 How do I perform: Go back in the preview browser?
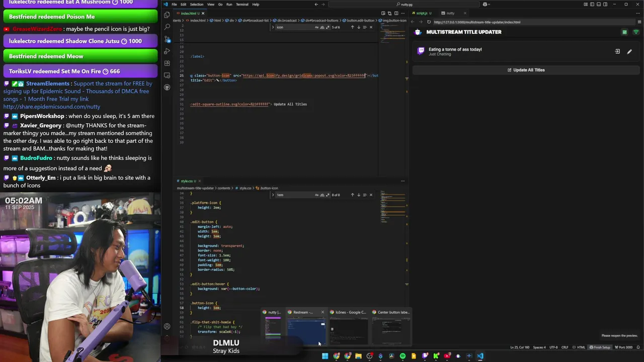(413, 22)
